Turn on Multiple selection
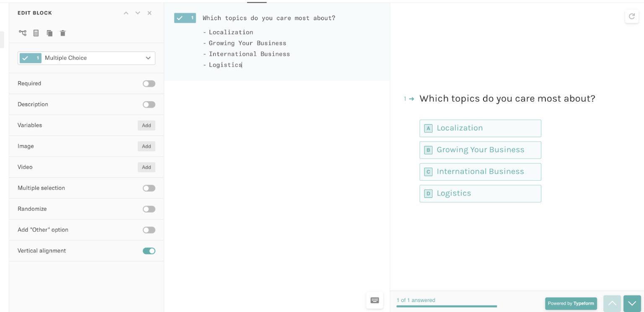The image size is (644, 312). tap(149, 188)
